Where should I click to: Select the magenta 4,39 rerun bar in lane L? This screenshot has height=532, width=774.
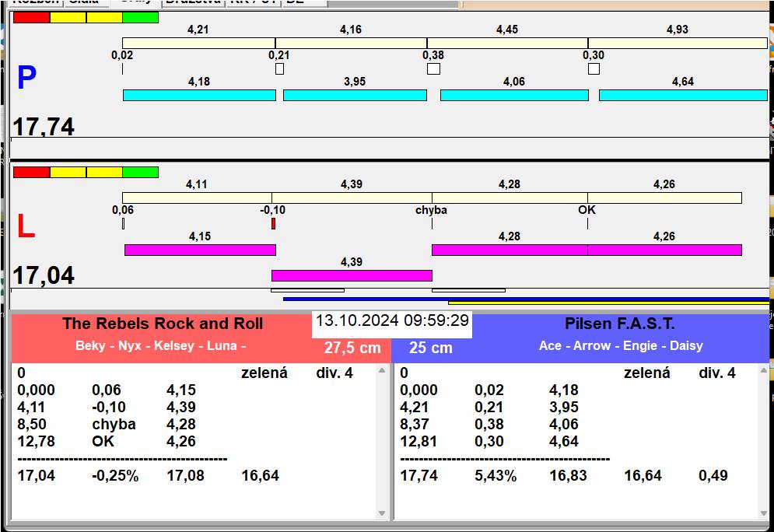tap(352, 275)
